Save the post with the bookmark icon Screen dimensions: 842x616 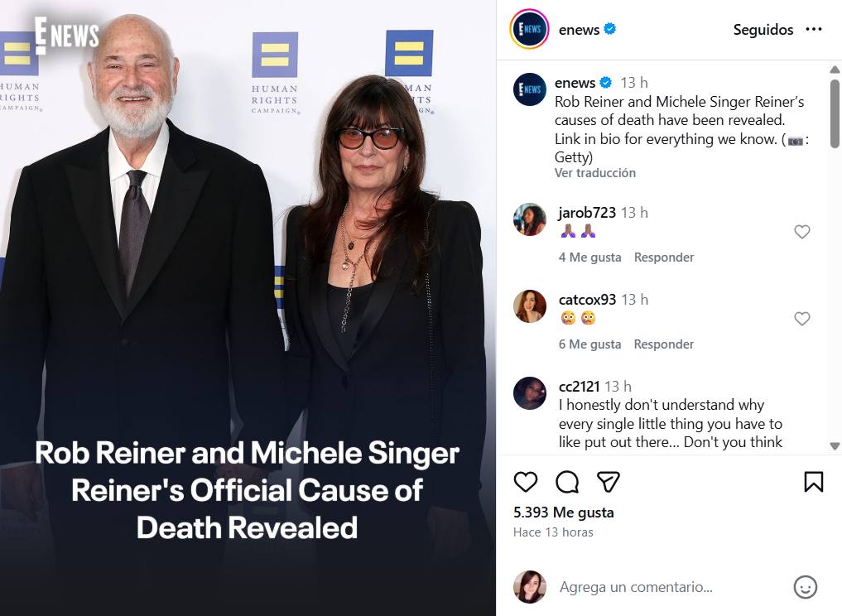point(814,482)
